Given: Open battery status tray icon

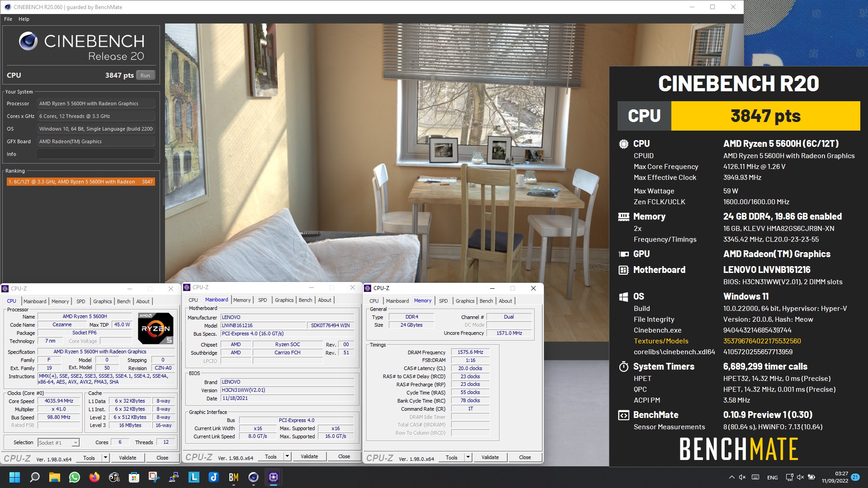Looking at the screenshot, I should click(811, 477).
